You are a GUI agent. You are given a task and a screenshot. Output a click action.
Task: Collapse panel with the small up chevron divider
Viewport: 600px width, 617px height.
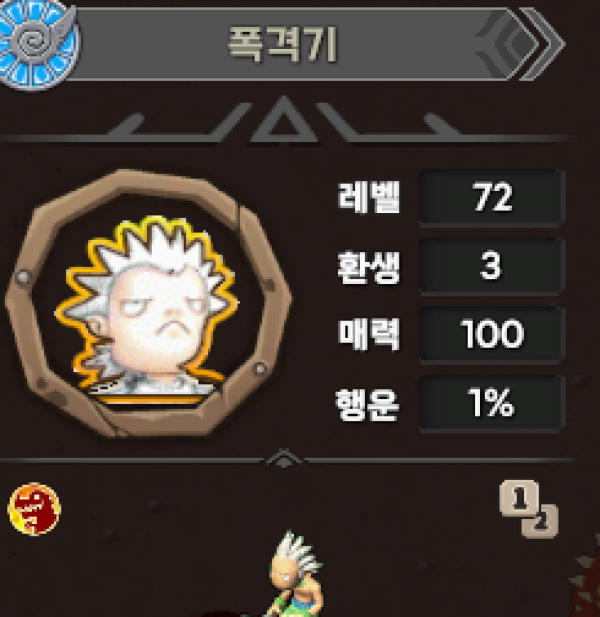[x=284, y=458]
